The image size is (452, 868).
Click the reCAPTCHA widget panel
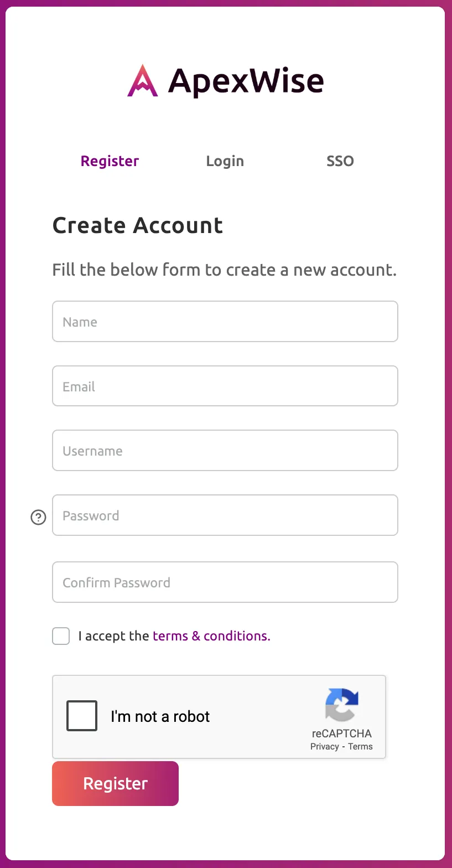click(219, 716)
